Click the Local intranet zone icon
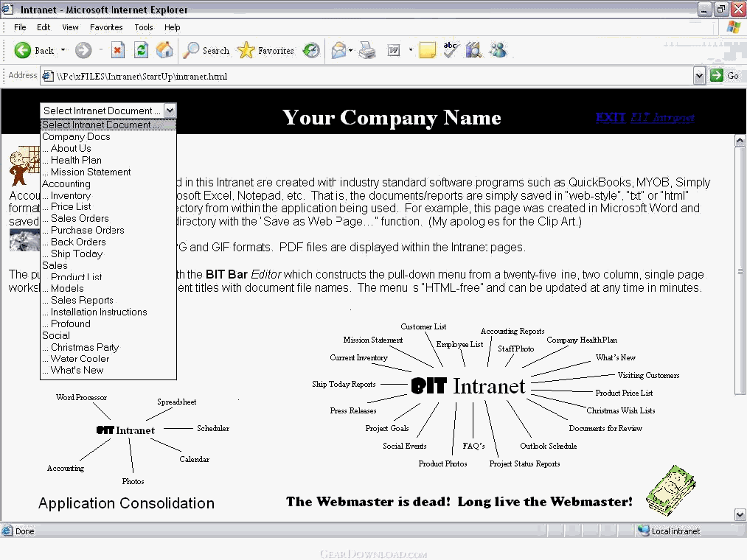This screenshot has width=747, height=560. 644,531
